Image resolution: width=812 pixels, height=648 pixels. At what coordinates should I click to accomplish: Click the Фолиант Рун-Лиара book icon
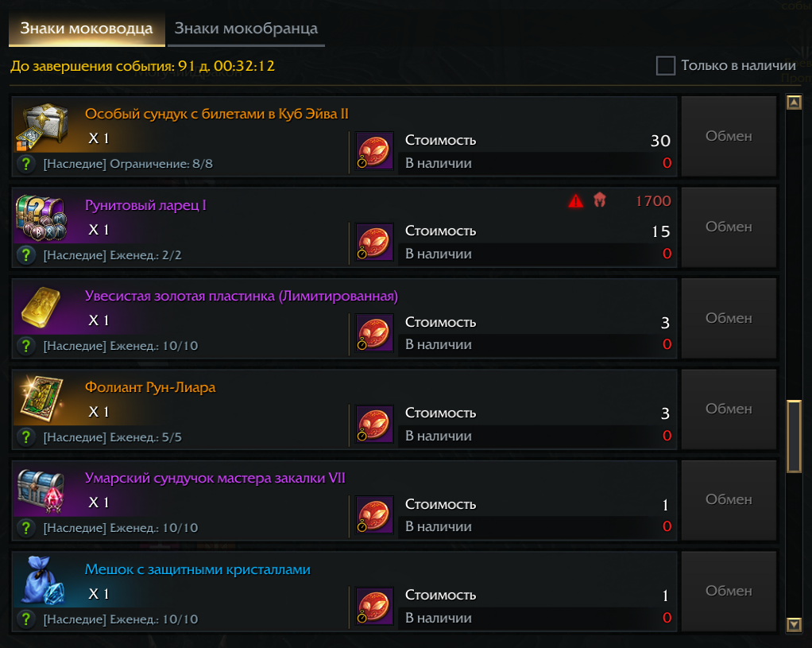coord(41,399)
